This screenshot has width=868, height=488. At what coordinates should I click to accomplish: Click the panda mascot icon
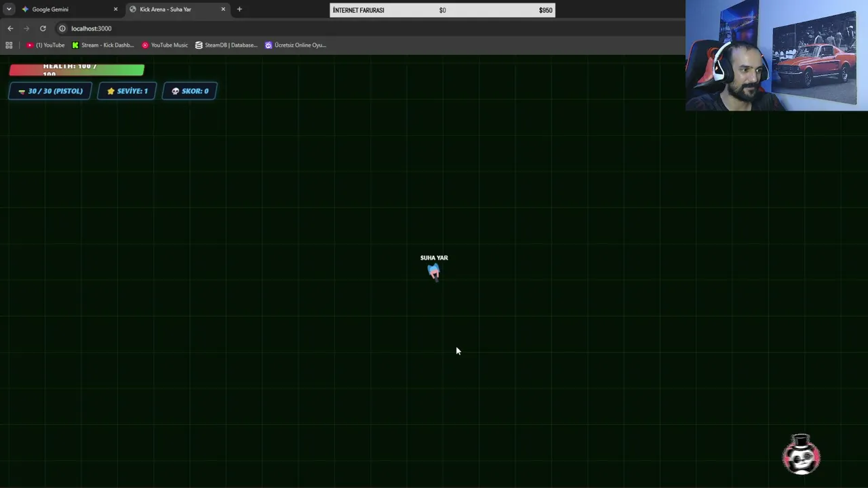802,454
